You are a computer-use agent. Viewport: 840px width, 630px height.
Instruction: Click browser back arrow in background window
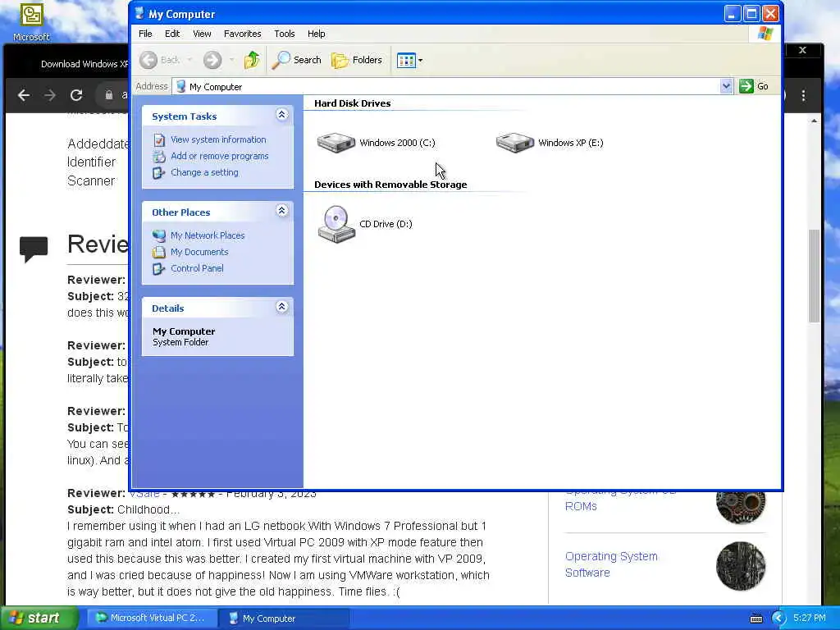(x=24, y=95)
